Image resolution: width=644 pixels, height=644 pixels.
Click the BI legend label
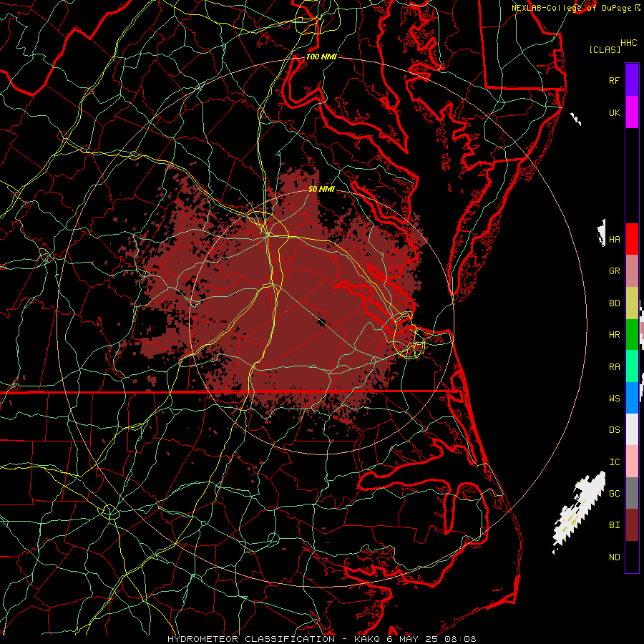614,525
